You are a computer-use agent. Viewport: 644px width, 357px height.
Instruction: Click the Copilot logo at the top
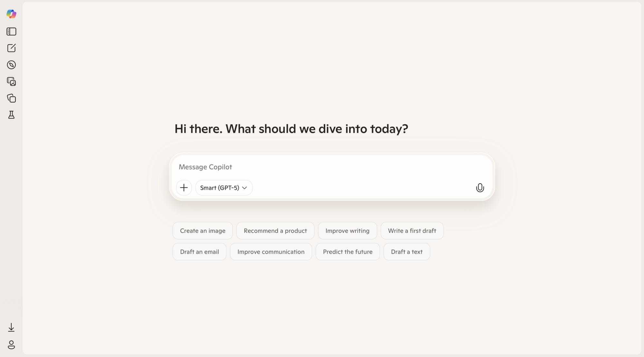[x=12, y=14]
